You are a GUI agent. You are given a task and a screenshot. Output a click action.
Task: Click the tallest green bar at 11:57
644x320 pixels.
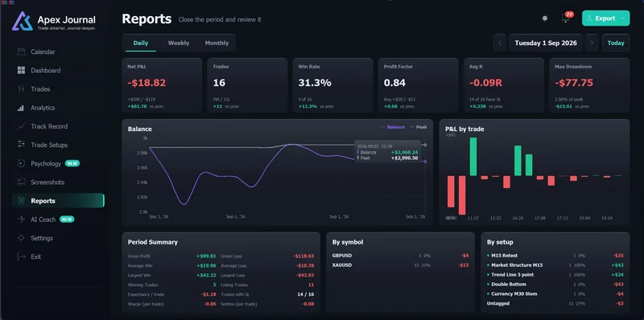coord(473,157)
